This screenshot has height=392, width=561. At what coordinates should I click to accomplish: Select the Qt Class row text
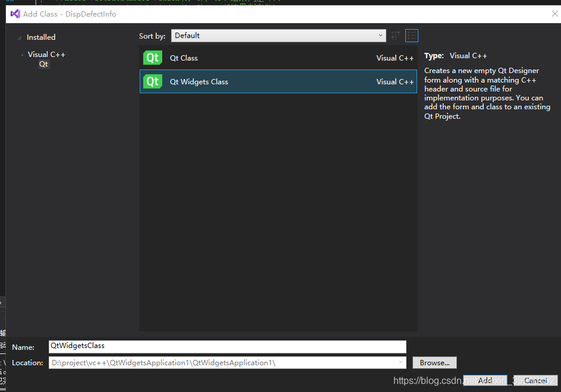tap(184, 58)
